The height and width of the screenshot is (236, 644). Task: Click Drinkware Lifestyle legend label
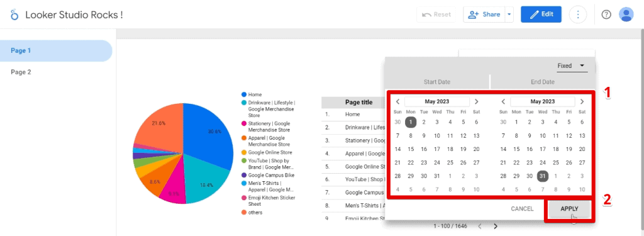point(272,109)
